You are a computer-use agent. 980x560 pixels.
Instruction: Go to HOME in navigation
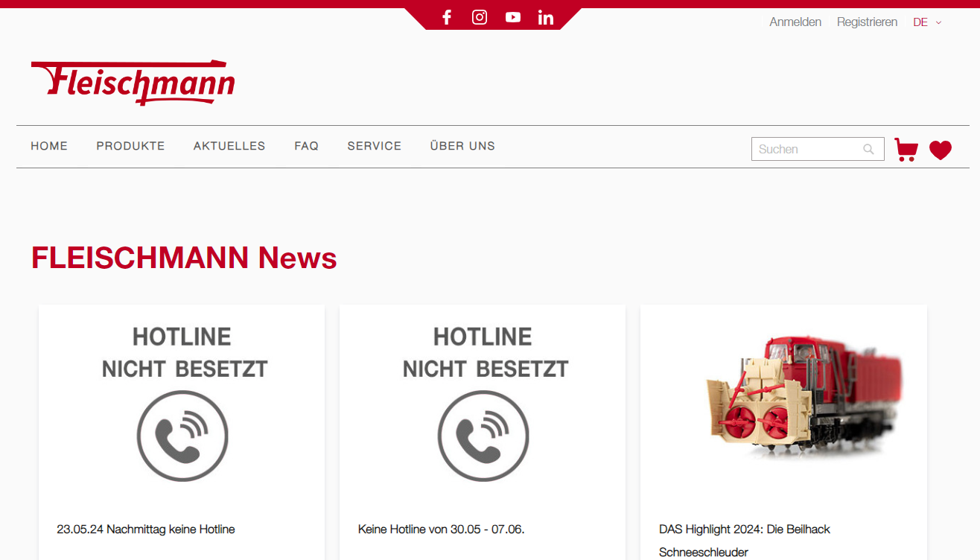coord(49,146)
